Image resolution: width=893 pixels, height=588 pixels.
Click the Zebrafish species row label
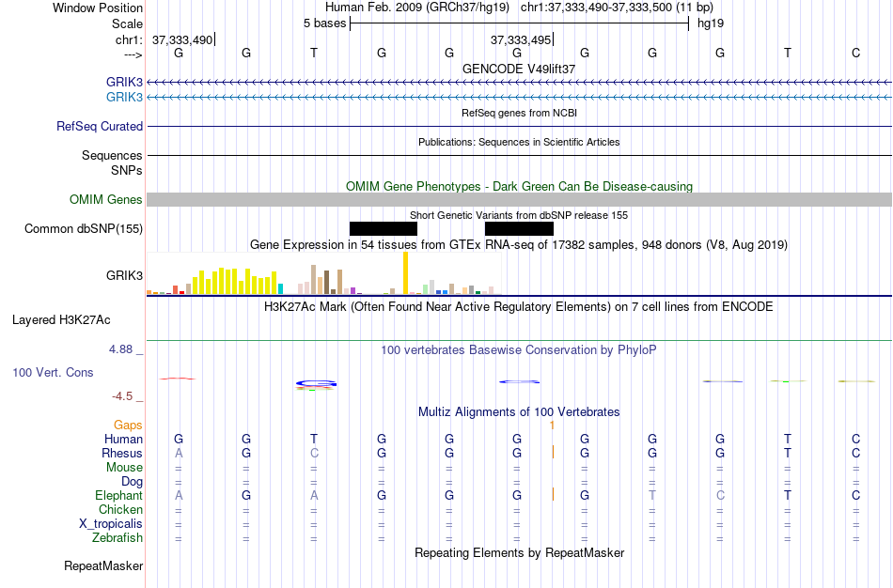pos(117,537)
